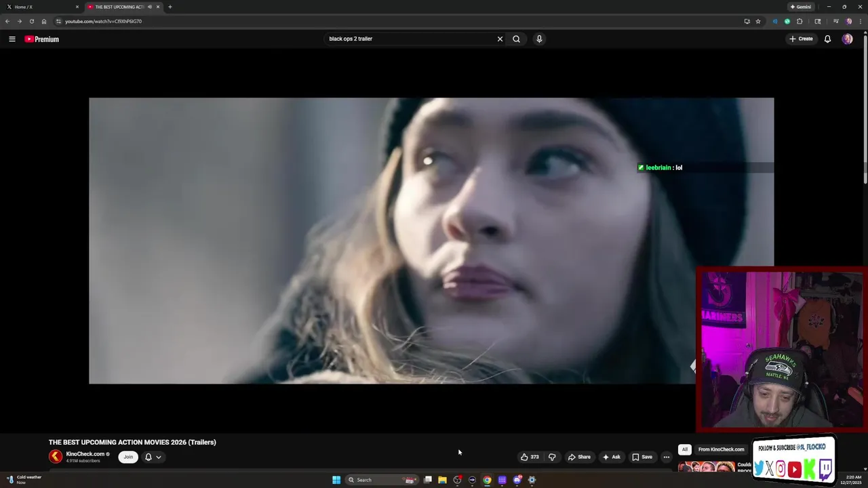Image resolution: width=868 pixels, height=488 pixels.
Task: Open Gemini in Chrome
Action: click(x=801, y=7)
